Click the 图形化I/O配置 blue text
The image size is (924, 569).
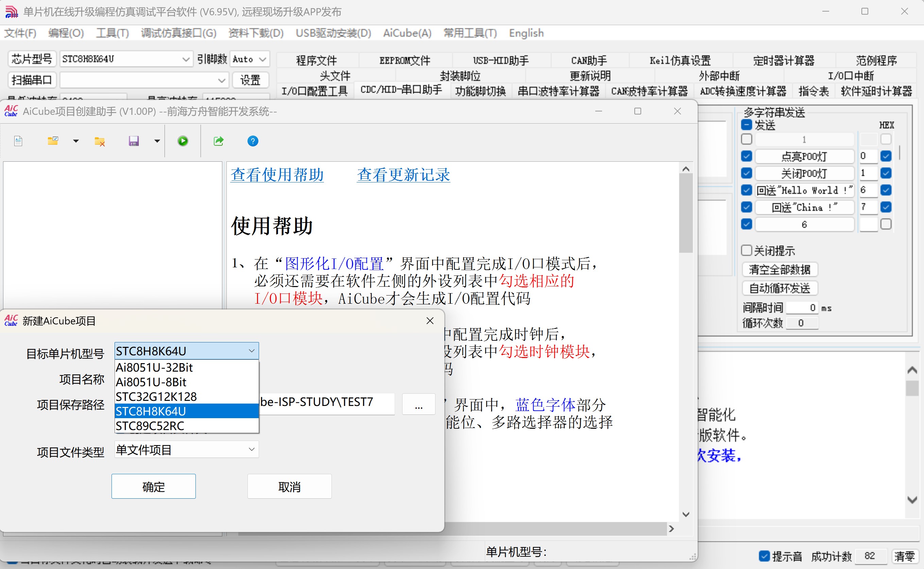point(334,263)
